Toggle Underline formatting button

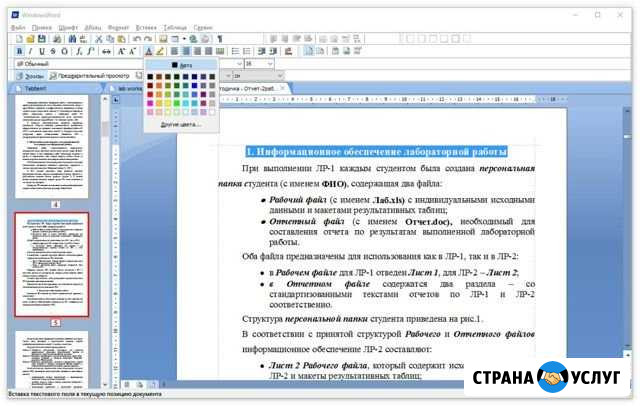pos(41,51)
